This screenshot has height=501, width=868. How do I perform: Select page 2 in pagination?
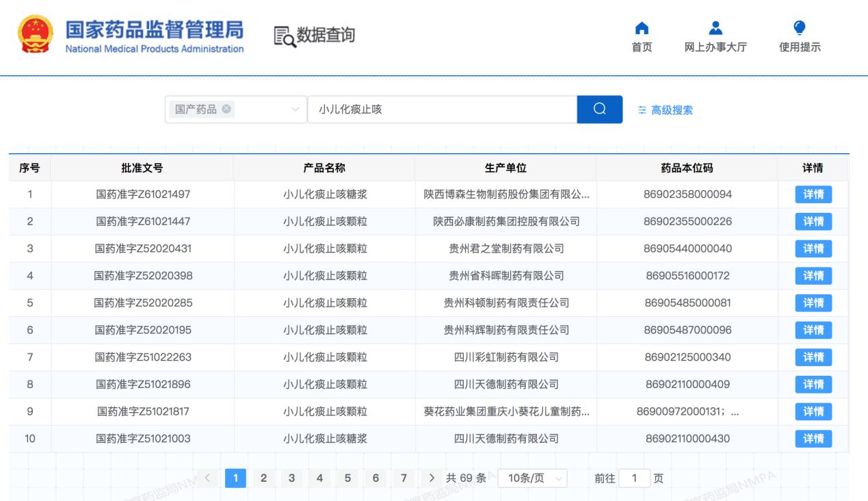[263, 478]
